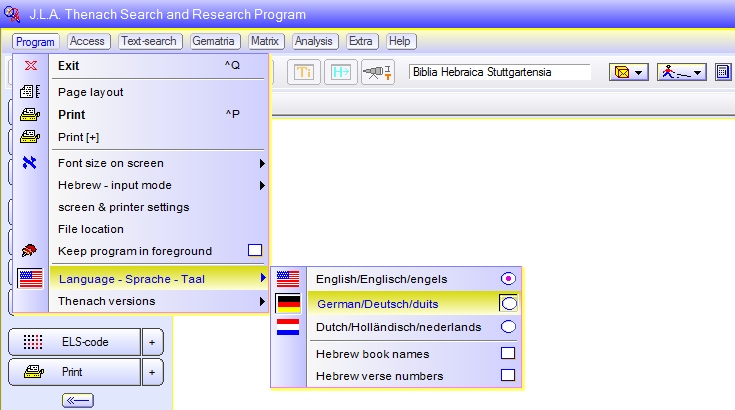Viewport: 735px width, 410px height.
Task: Click the H arrow toolbar icon
Action: [x=341, y=72]
